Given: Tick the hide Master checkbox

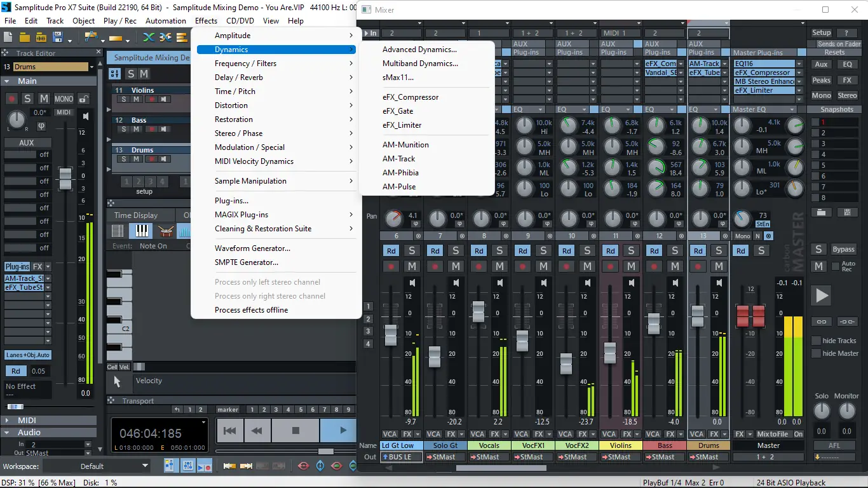Looking at the screenshot, I should pos(817,353).
